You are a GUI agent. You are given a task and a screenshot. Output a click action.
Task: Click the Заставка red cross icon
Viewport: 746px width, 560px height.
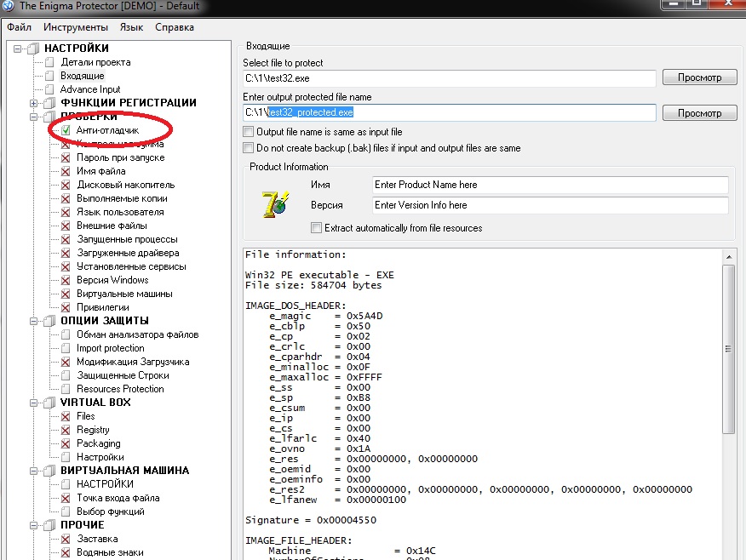66,539
